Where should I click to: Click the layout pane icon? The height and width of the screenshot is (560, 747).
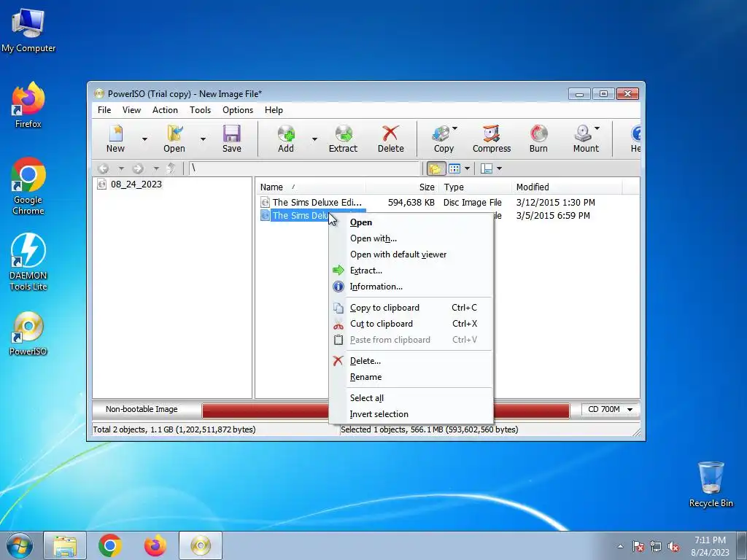[x=487, y=168]
